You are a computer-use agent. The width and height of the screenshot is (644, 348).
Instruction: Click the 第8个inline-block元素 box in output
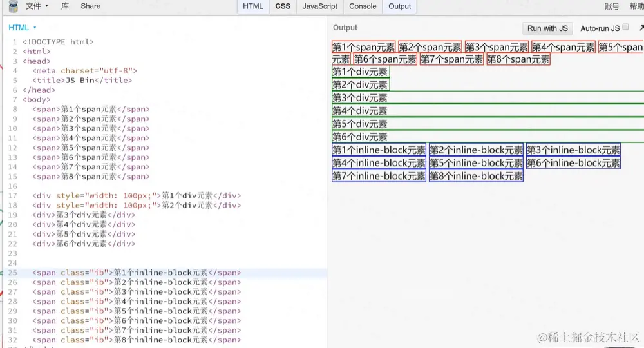point(476,177)
